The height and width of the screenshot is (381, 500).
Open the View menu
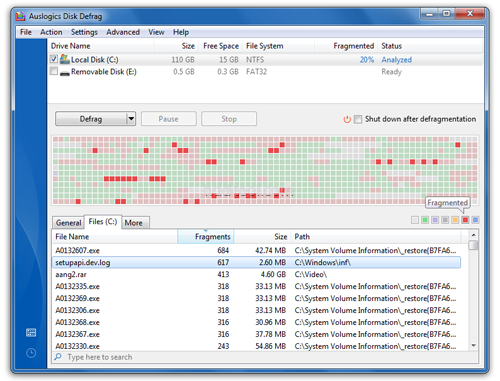(156, 32)
